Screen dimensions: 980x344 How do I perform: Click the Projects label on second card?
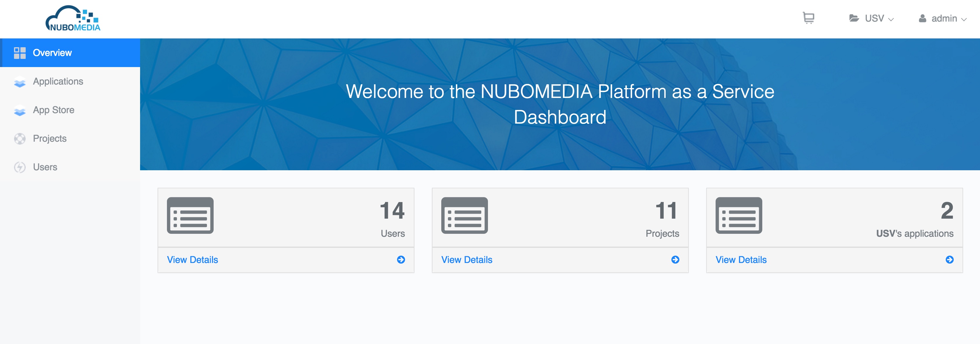coord(662,234)
